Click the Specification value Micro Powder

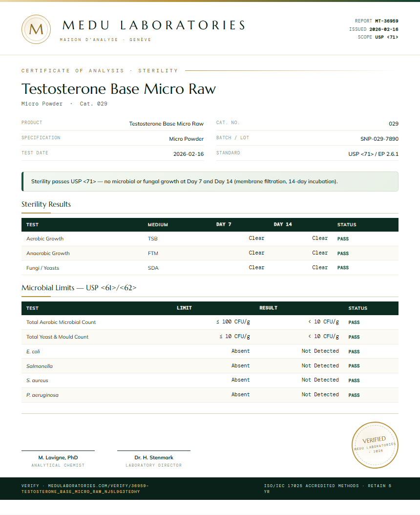[186, 139]
